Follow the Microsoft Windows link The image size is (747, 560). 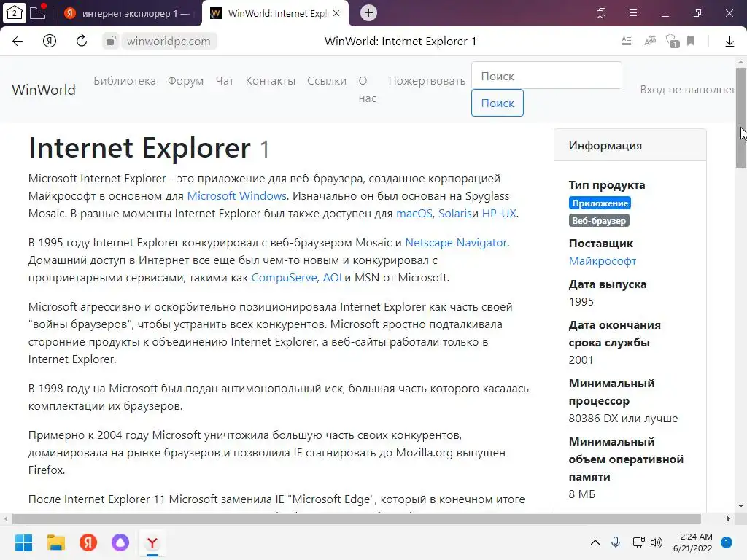(x=237, y=195)
